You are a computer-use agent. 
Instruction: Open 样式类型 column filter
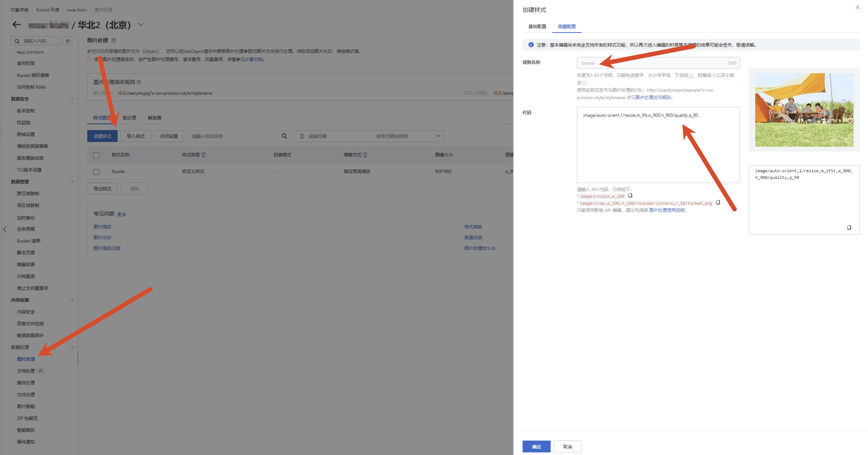pyautogui.click(x=204, y=155)
